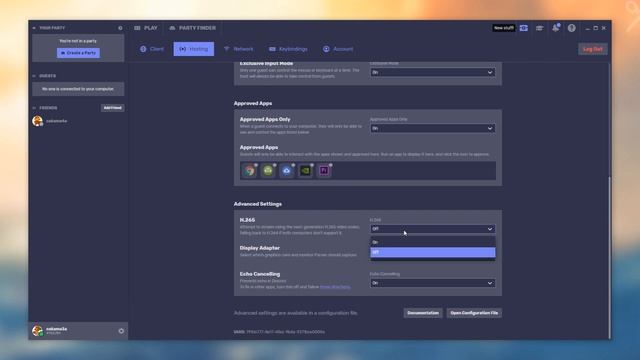Choose On in the H.265 dropdown list
The width and height of the screenshot is (640, 360).
[x=433, y=242]
